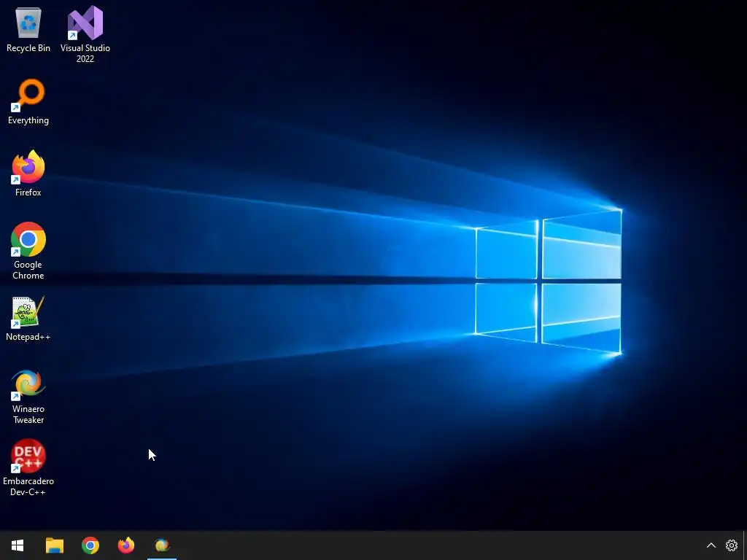Screen dimensions: 747x560
Task: Select the Firefox desktop shortcut
Action: point(28,174)
